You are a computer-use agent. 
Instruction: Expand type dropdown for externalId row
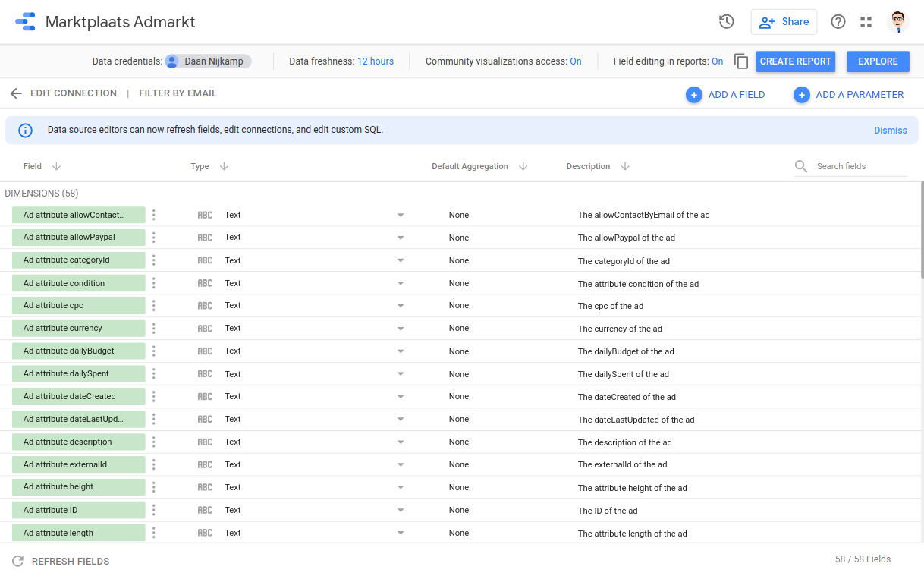(401, 464)
